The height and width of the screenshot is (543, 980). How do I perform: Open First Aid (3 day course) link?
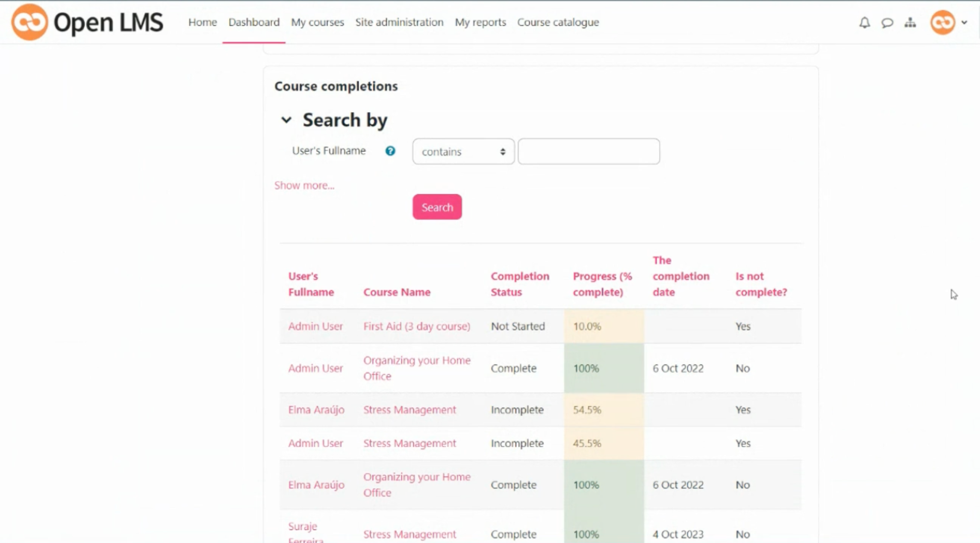point(417,326)
